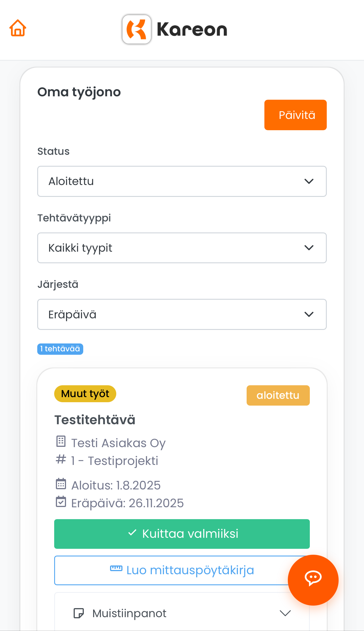
Task: Click the hash icon beside Testiprojekti
Action: pyautogui.click(x=61, y=460)
